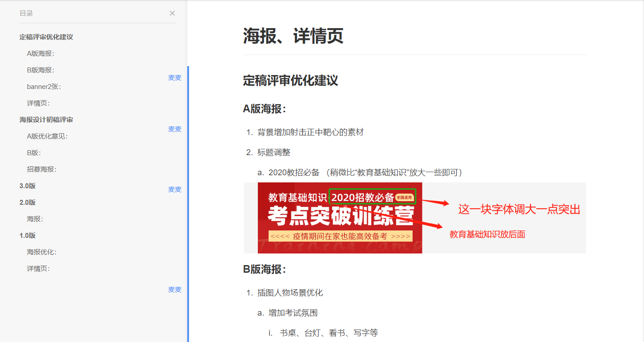Image resolution: width=644 pixels, height=342 pixels.
Task: Close the 目录 outline panel
Action: [x=172, y=13]
